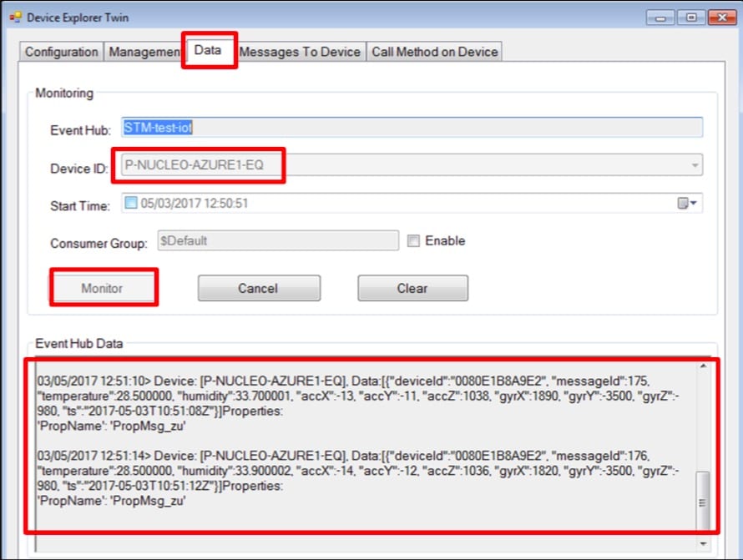The image size is (743, 560).
Task: Expand the Device ID dropdown list
Action: pyautogui.click(x=694, y=166)
